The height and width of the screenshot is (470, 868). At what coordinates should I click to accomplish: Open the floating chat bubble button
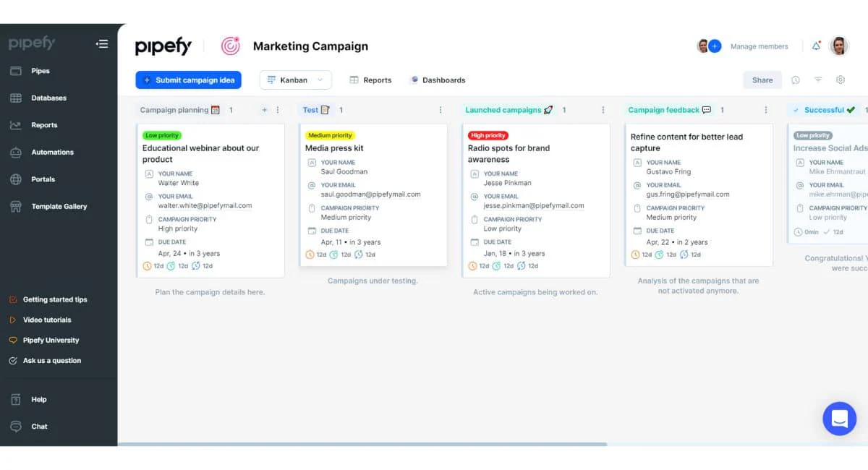point(839,419)
